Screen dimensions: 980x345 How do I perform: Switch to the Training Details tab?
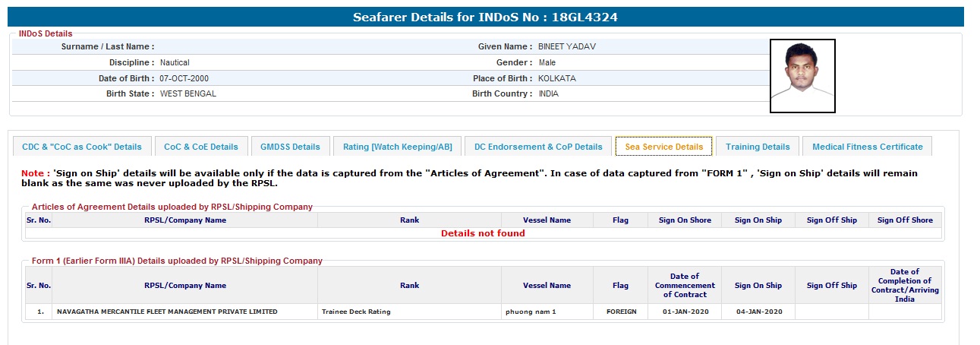coord(758,147)
